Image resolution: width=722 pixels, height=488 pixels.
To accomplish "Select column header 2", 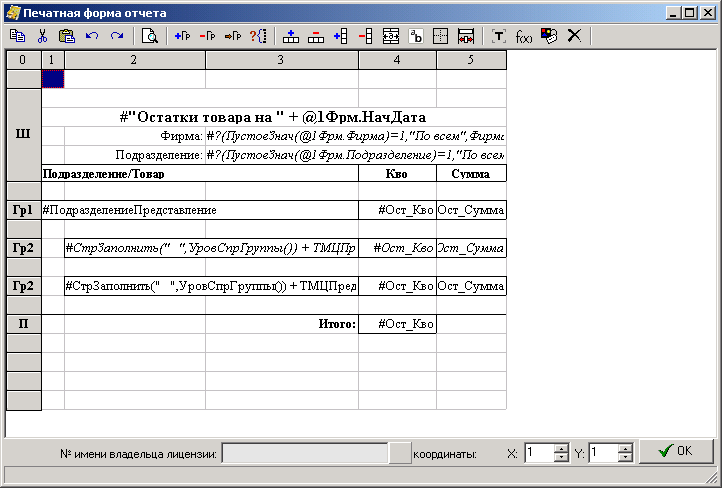I will (135, 60).
